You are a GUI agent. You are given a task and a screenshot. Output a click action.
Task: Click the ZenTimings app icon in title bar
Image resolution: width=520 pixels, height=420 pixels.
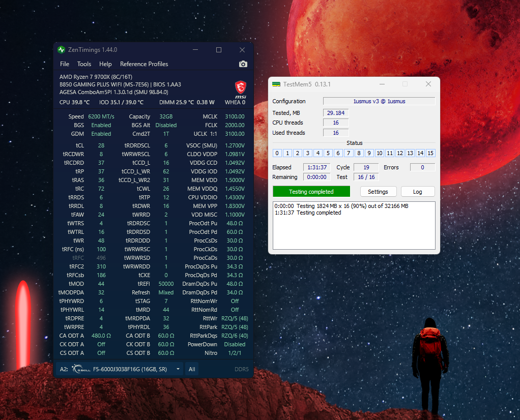click(62, 50)
